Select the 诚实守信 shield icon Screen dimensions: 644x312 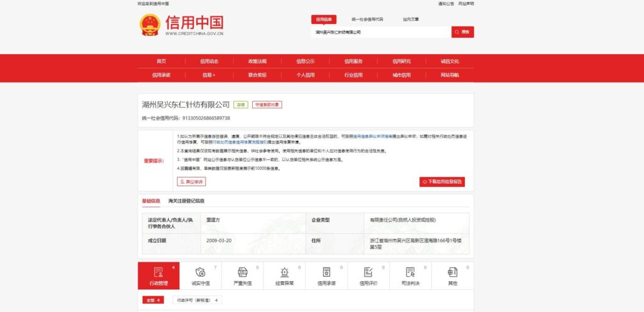click(x=200, y=272)
